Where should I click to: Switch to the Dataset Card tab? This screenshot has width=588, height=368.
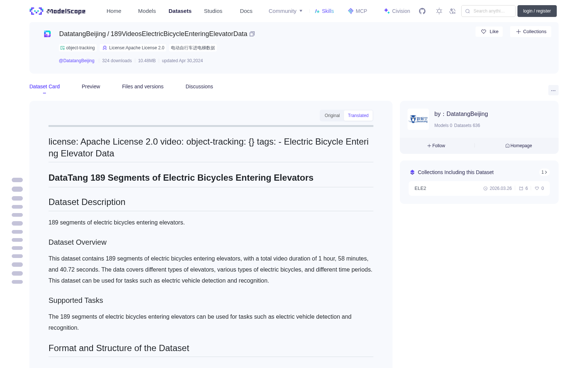coord(44,86)
